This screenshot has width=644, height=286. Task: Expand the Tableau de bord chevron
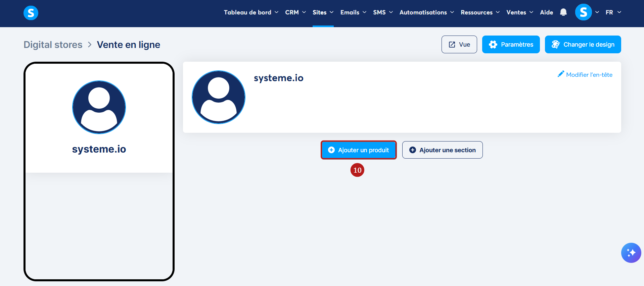pyautogui.click(x=276, y=12)
